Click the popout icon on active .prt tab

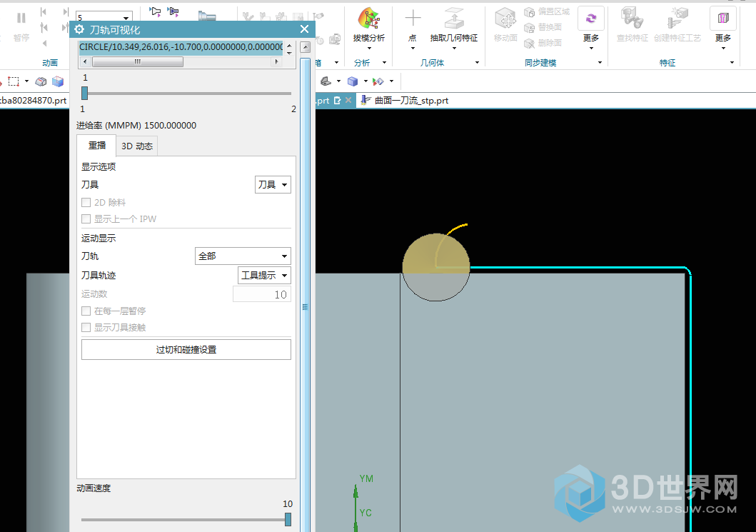pyautogui.click(x=338, y=100)
